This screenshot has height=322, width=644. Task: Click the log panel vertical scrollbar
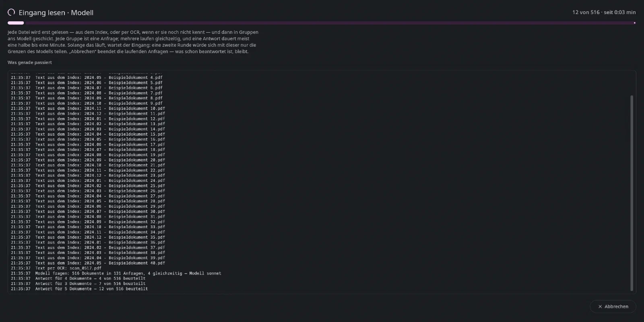632,193
